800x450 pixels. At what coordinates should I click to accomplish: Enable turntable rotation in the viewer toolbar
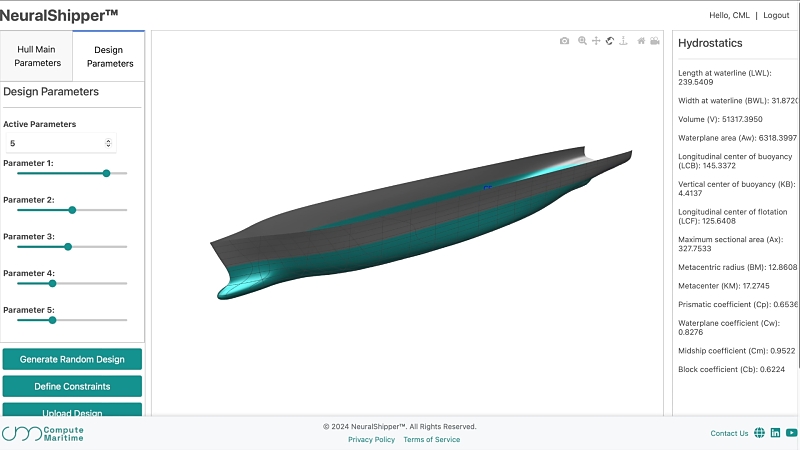623,41
